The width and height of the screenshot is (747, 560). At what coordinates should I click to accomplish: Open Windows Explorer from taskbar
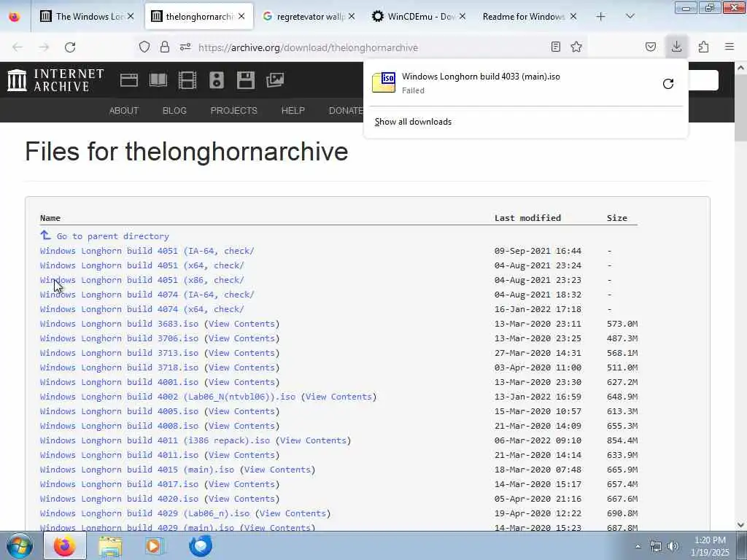pyautogui.click(x=110, y=546)
